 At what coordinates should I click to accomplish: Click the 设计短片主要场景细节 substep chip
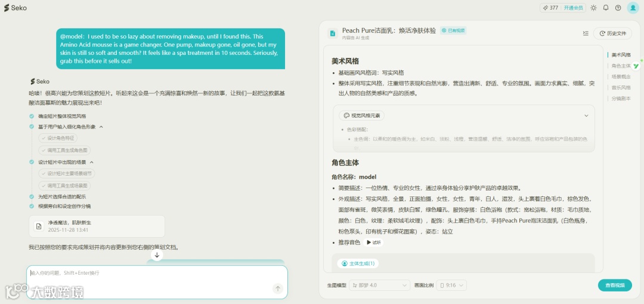coord(67,174)
